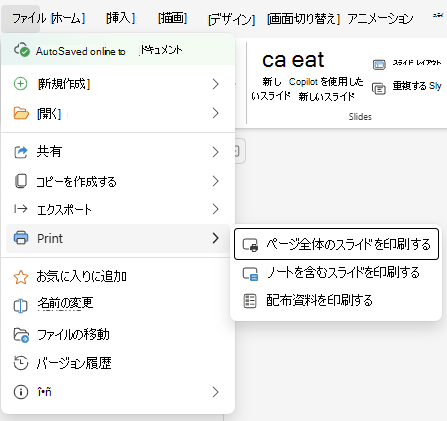Image resolution: width=447 pixels, height=421 pixels.
Task: Click the 新規作成 plus icon
Action: [20, 84]
